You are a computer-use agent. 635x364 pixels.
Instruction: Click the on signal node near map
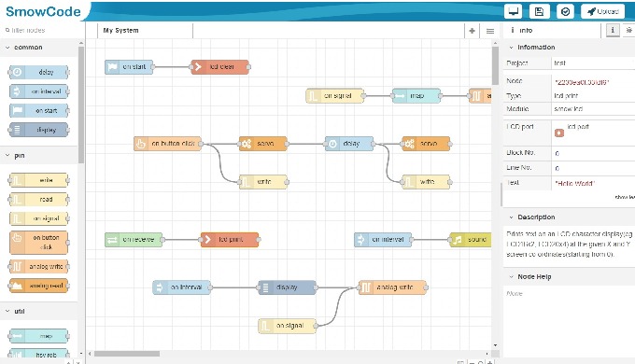[x=334, y=96]
